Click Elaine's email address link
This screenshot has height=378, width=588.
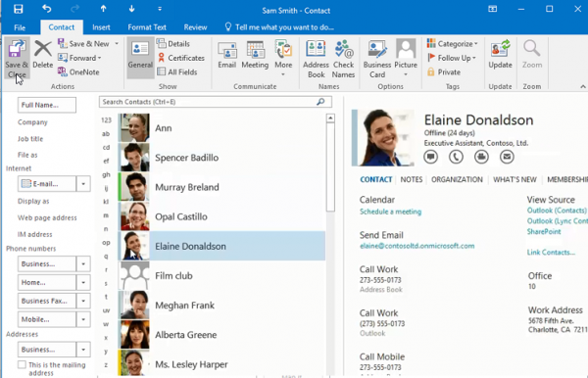tap(416, 246)
